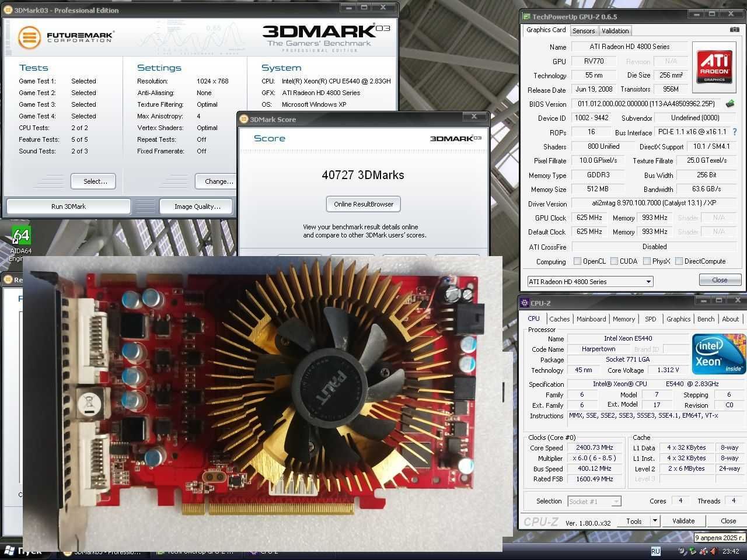Click the Memory Size 512 MB field

coord(598,189)
